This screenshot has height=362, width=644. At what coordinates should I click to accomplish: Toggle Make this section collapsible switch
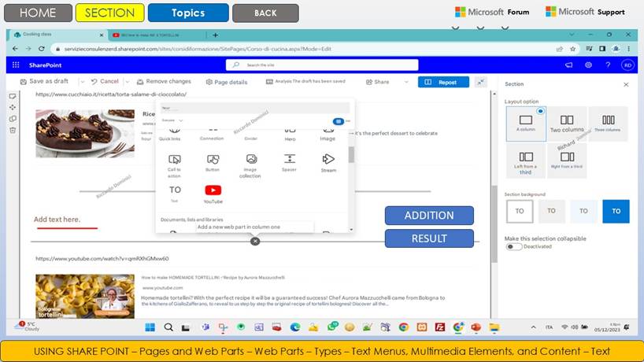pyautogui.click(x=513, y=246)
